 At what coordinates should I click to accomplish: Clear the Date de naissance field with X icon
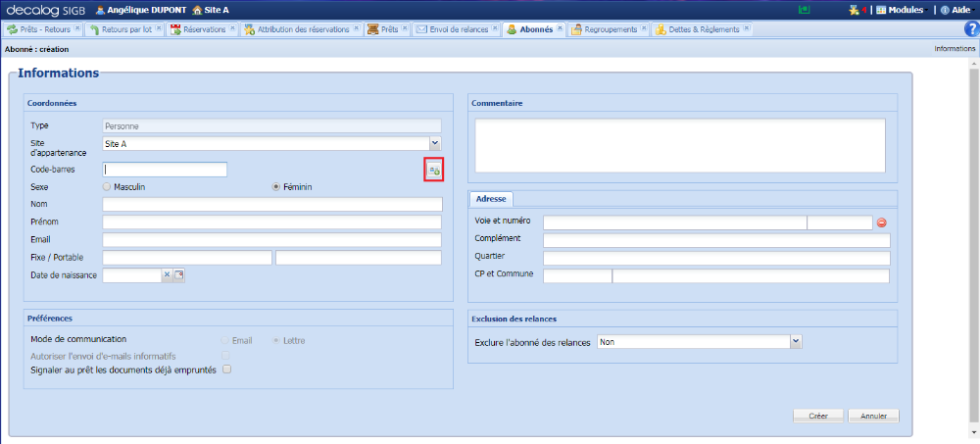coord(167,275)
